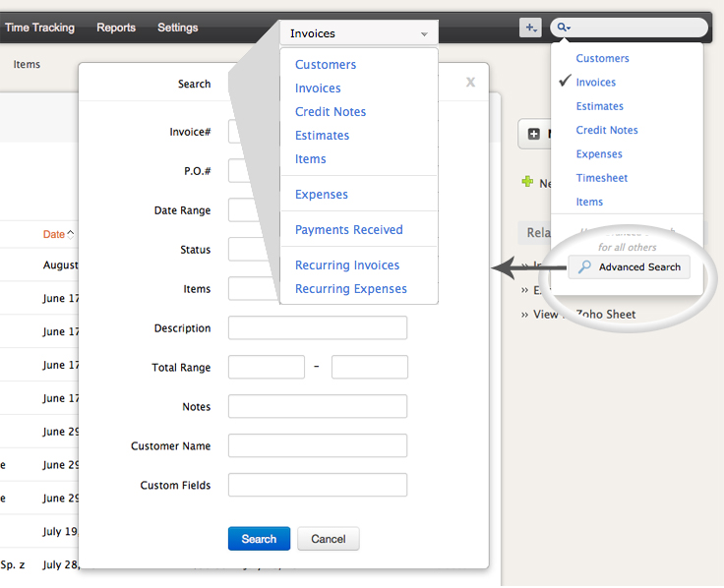Choose Customers in search scope menu
The width and height of the screenshot is (724, 588).
point(602,58)
